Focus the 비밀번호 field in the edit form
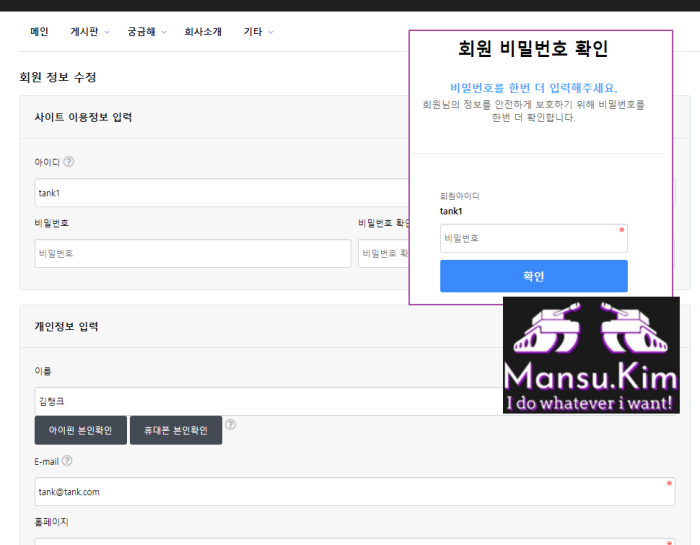 (193, 254)
